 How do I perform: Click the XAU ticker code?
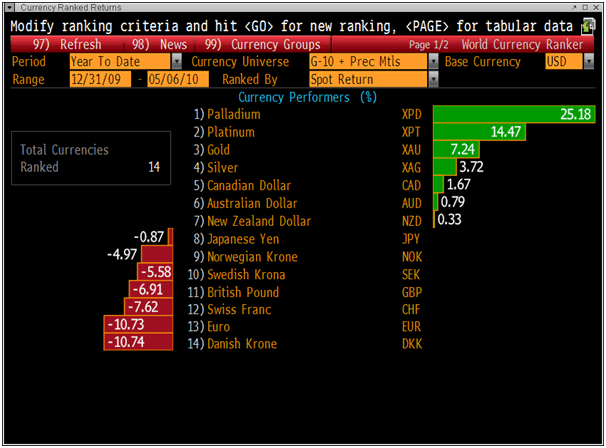[x=411, y=150]
